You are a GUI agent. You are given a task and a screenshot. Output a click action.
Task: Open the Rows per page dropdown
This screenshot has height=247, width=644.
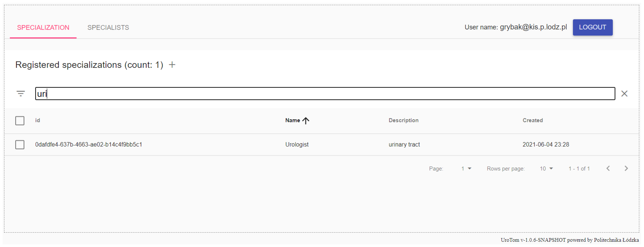546,168
